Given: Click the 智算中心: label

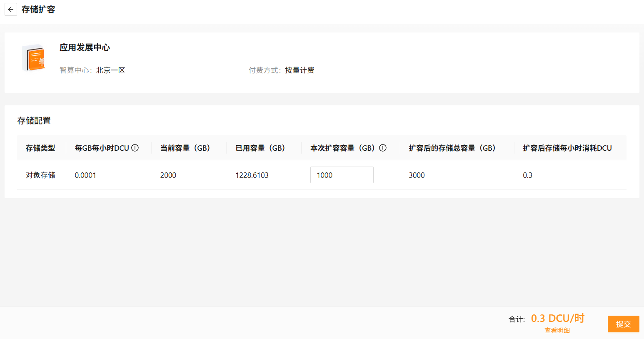Looking at the screenshot, I should pyautogui.click(x=76, y=70).
